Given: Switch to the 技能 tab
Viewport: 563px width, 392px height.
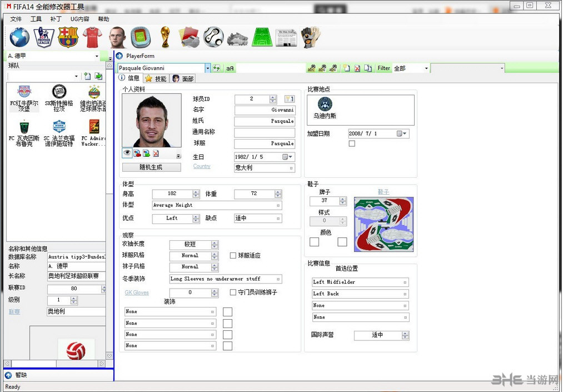Looking at the screenshot, I should [156, 79].
